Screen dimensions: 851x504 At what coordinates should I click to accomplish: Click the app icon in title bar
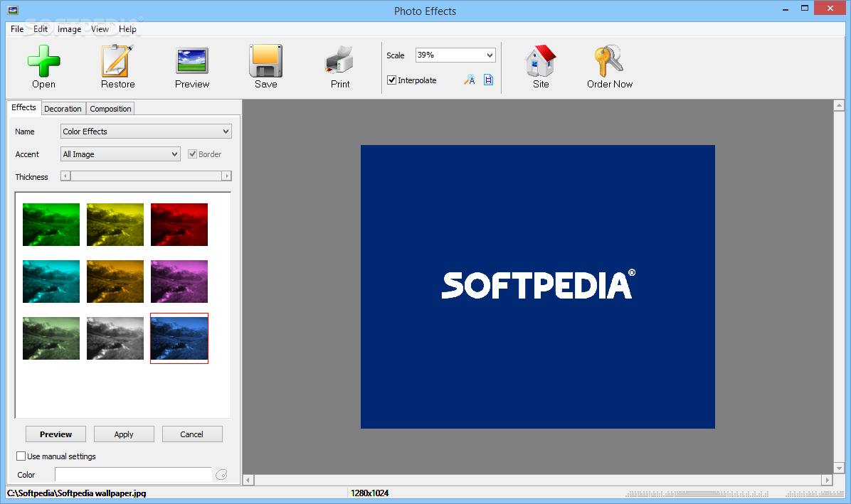tap(13, 10)
